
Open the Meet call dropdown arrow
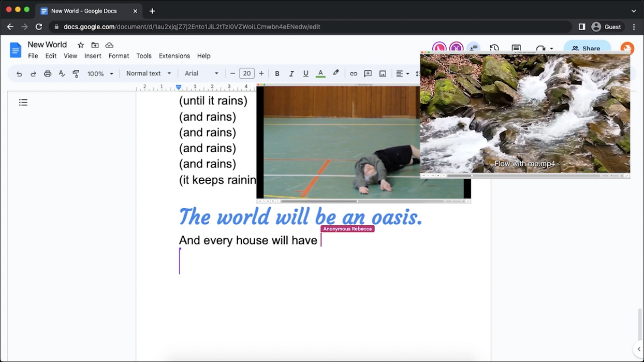552,49
